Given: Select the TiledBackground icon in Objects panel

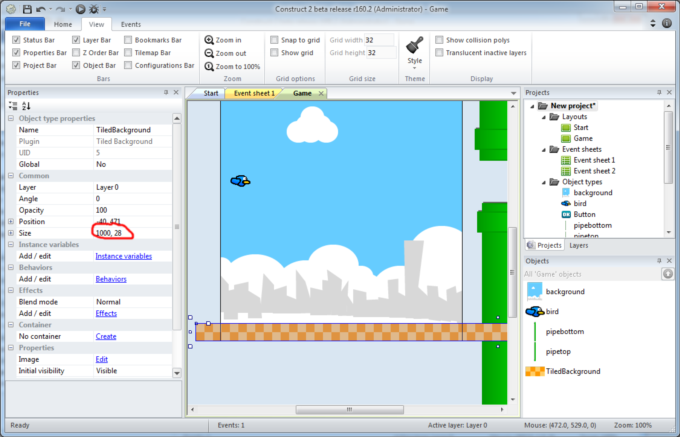Looking at the screenshot, I should click(x=535, y=371).
